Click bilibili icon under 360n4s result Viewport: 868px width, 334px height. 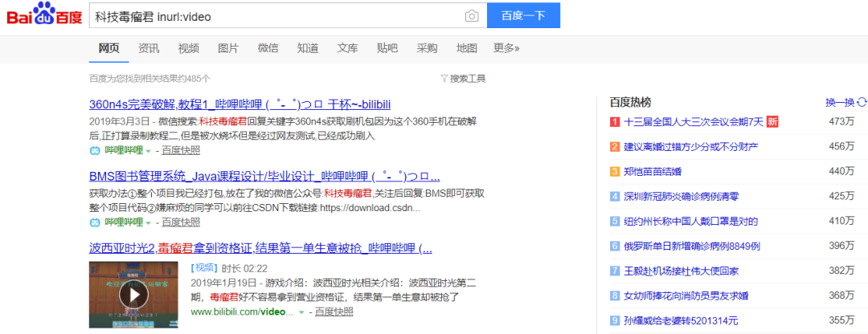95,150
